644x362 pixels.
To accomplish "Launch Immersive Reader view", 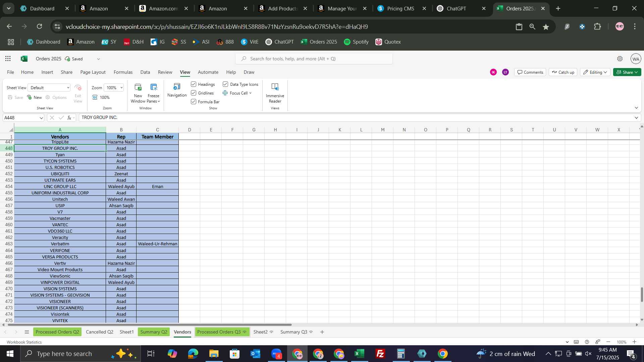I will click(275, 93).
